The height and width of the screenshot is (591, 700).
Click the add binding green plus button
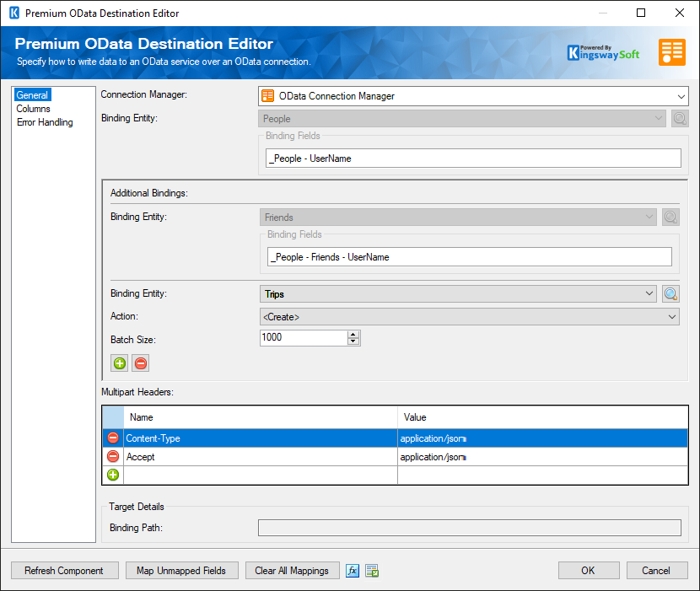pyautogui.click(x=119, y=363)
